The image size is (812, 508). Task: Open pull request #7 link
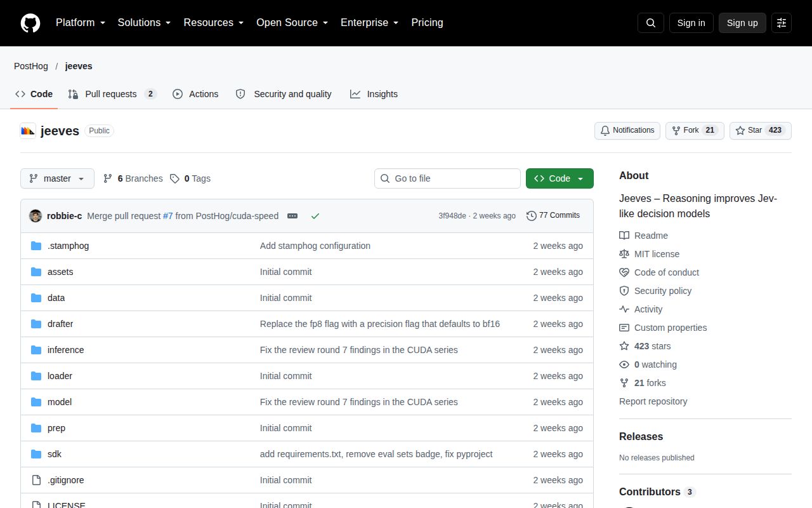[168, 216]
